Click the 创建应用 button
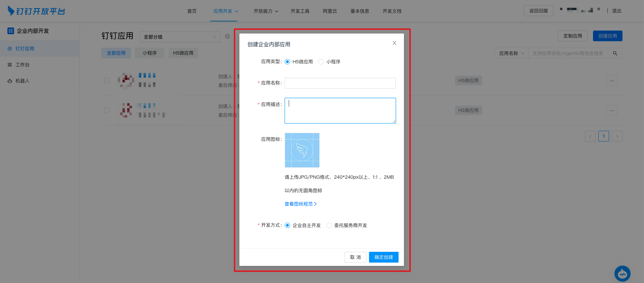 coord(608,36)
